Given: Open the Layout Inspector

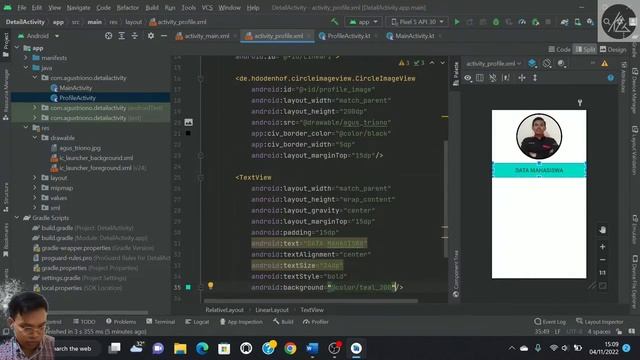Looking at the screenshot, I should (x=600, y=322).
